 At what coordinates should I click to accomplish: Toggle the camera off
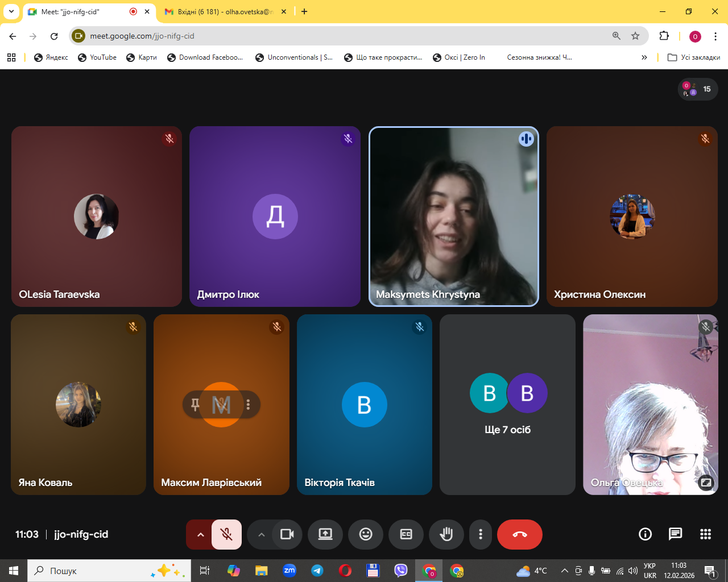click(287, 534)
